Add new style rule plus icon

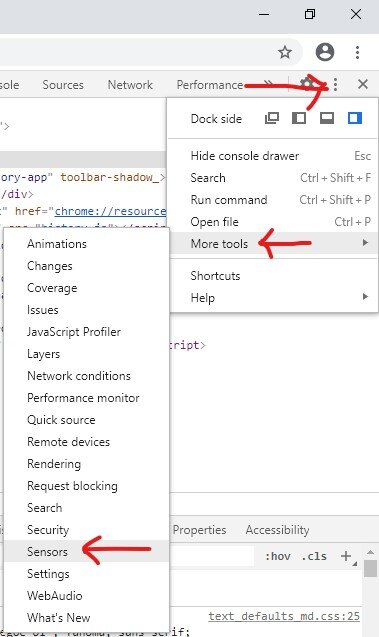(346, 556)
